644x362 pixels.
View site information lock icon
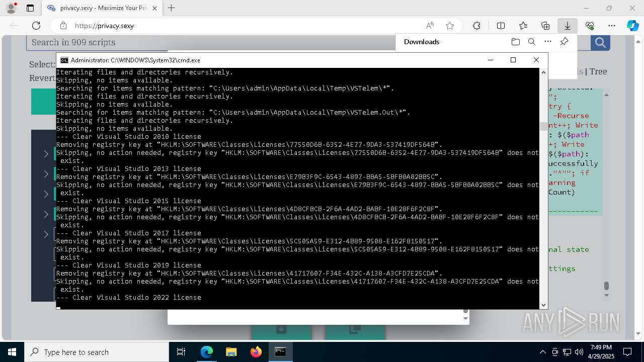pyautogui.click(x=63, y=26)
